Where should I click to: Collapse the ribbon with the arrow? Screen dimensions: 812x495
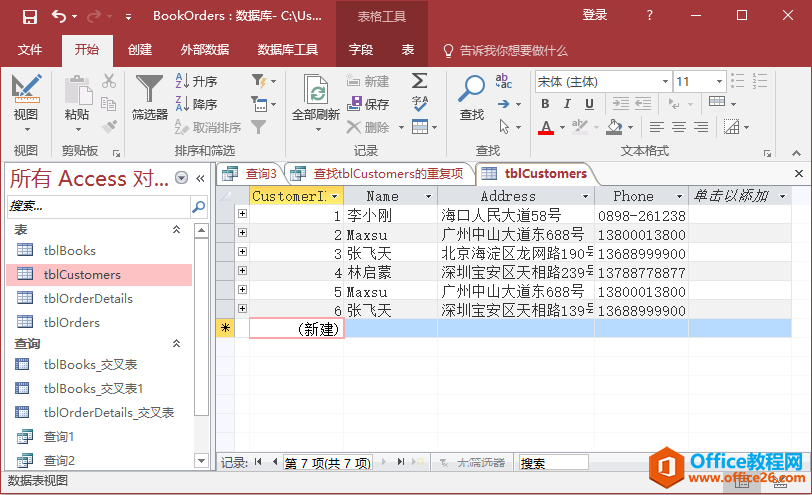tap(796, 153)
